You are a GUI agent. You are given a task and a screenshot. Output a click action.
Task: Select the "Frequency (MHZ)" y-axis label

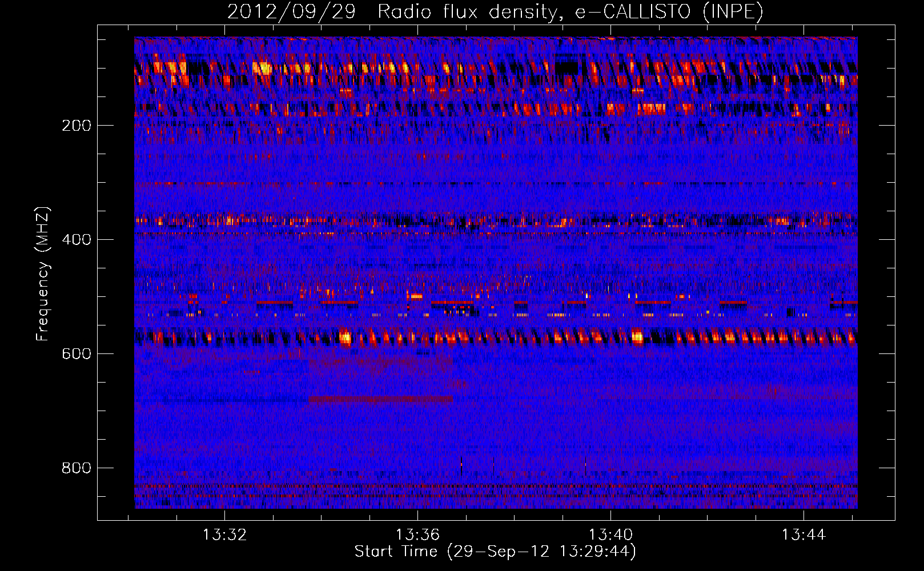pyautogui.click(x=43, y=274)
